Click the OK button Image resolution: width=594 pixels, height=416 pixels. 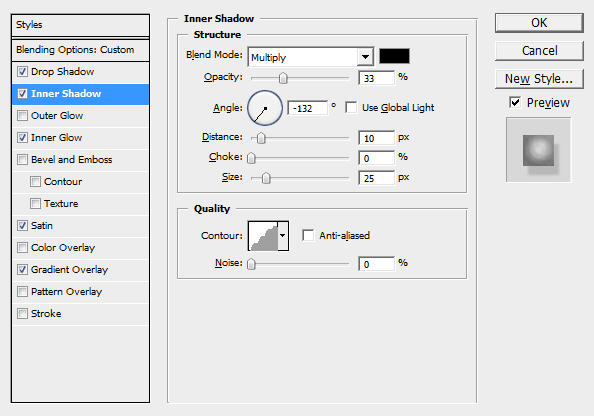tap(539, 23)
